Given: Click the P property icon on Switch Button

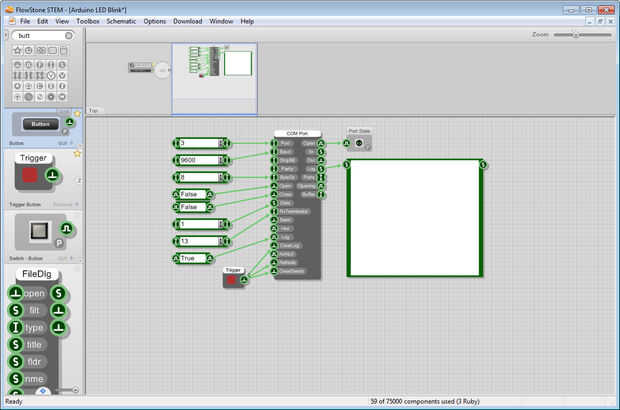Looking at the screenshot, I should [59, 243].
